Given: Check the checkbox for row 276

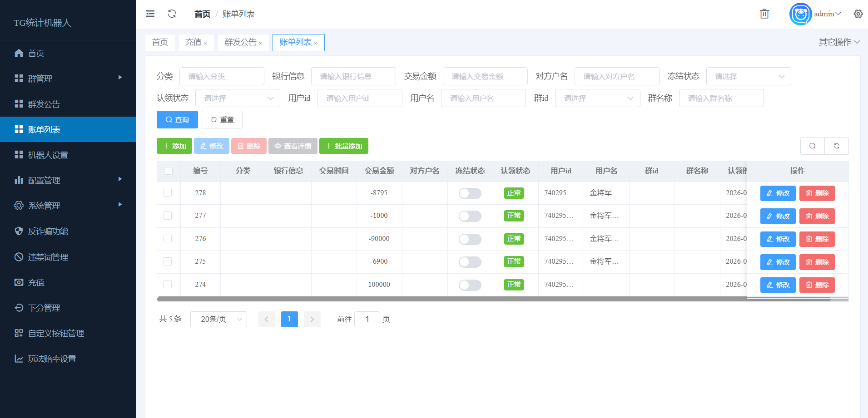Looking at the screenshot, I should 168,239.
